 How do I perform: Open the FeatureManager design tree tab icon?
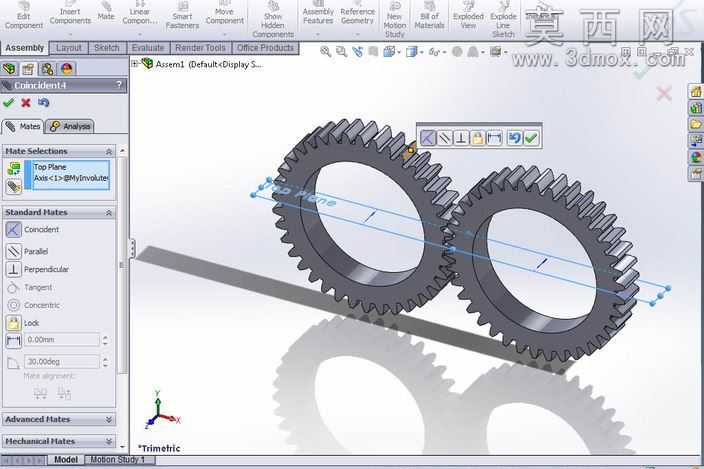9,69
